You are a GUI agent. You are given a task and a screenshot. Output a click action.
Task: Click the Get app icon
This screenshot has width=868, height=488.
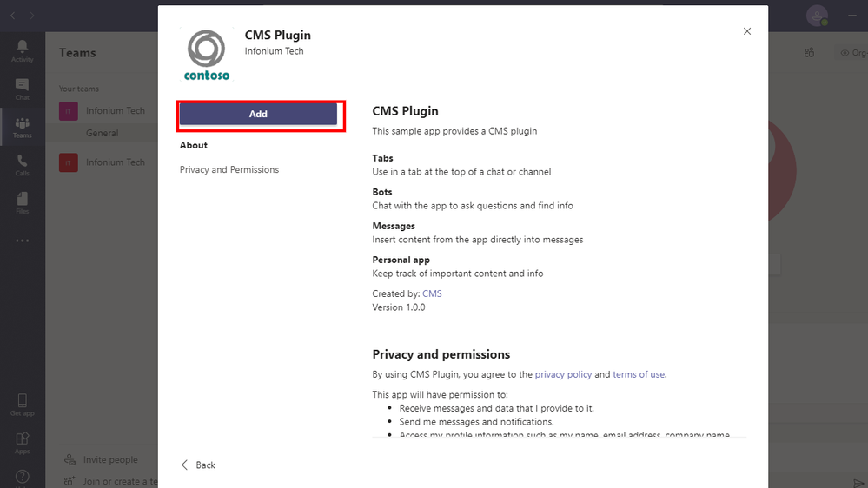(x=22, y=405)
